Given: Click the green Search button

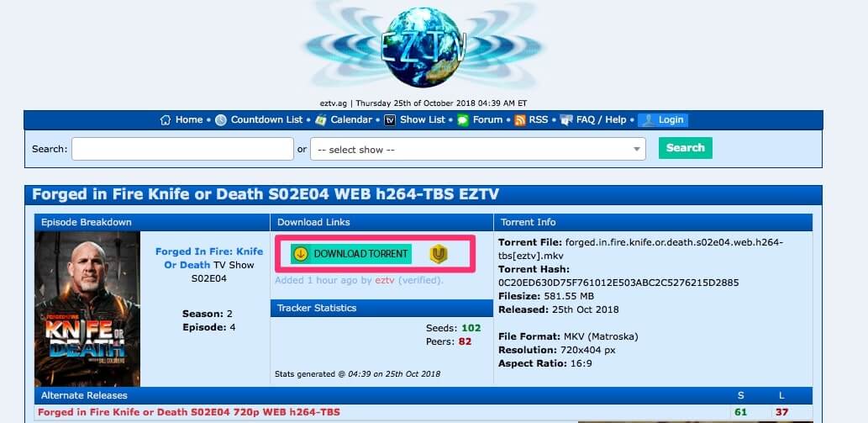Looking at the screenshot, I should pos(686,148).
